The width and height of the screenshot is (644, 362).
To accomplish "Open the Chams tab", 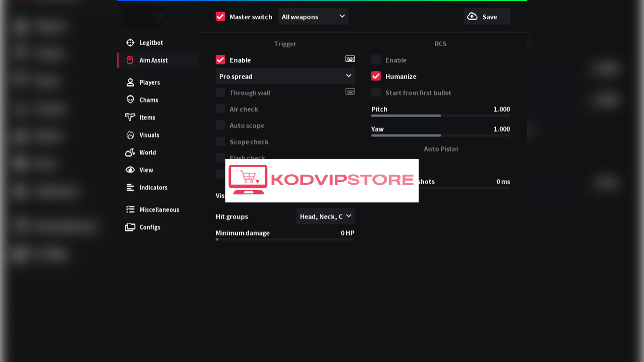I will [x=158, y=100].
